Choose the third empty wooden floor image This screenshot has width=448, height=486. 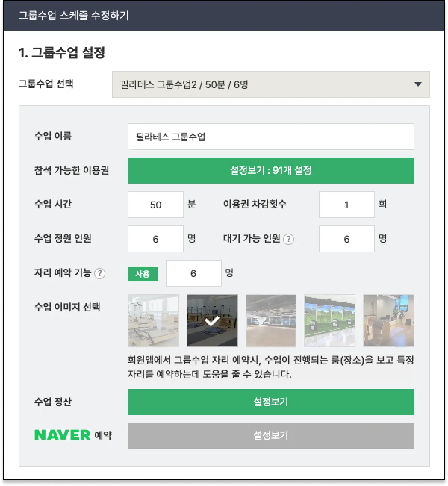(271, 321)
